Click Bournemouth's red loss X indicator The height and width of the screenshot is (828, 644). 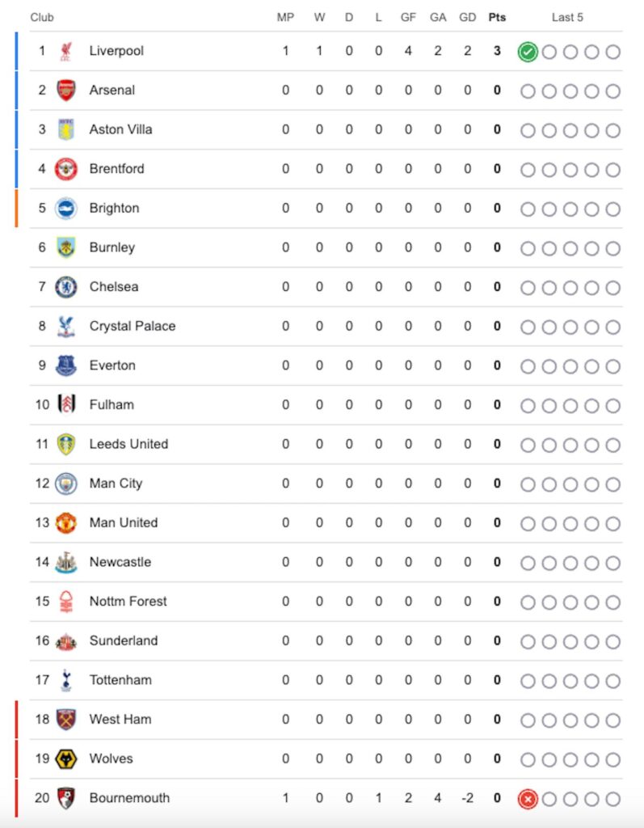click(x=528, y=800)
